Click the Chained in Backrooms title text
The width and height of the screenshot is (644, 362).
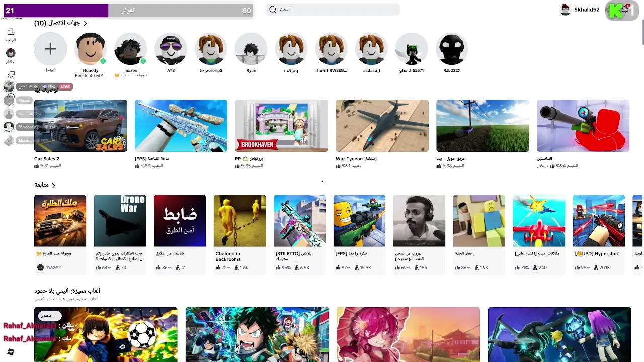(228, 256)
